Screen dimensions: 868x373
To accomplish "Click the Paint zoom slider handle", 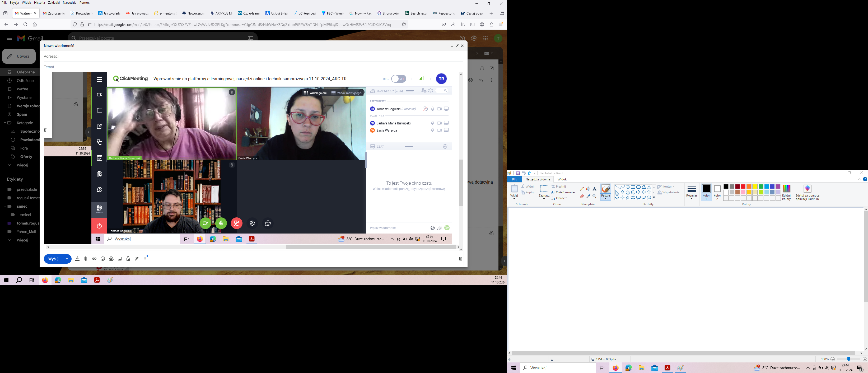I will (849, 359).
